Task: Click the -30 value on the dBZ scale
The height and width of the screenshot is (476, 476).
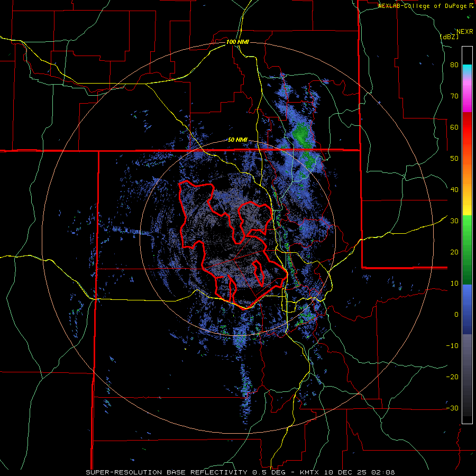Action: 452,408
